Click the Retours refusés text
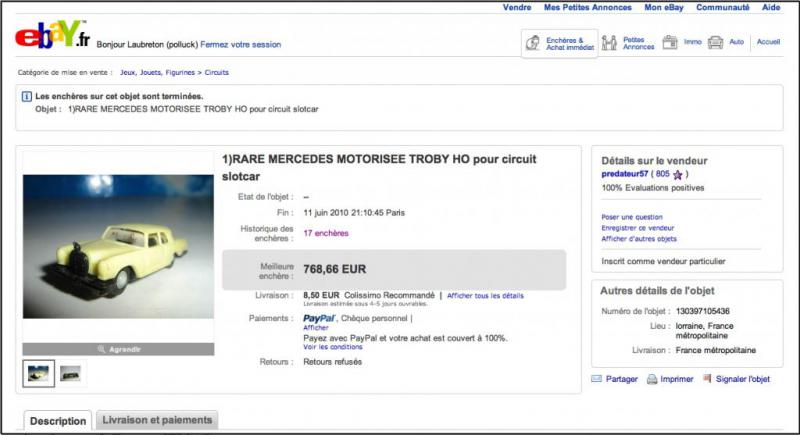This screenshot has width=800, height=435. (x=333, y=362)
